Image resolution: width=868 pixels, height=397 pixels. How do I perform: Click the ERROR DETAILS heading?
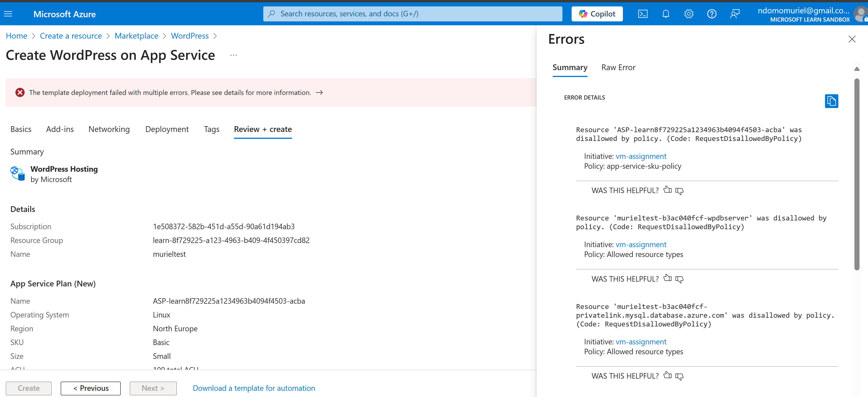tap(584, 97)
